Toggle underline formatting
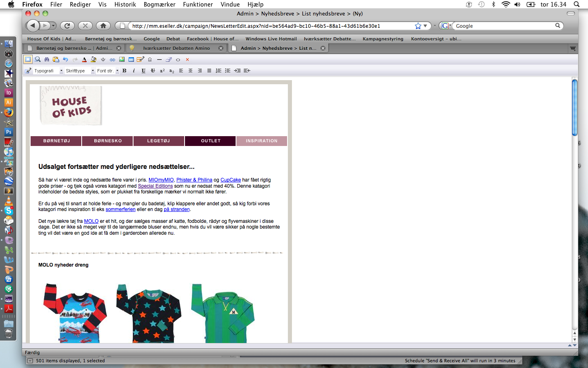This screenshot has height=368, width=588. pyautogui.click(x=143, y=71)
